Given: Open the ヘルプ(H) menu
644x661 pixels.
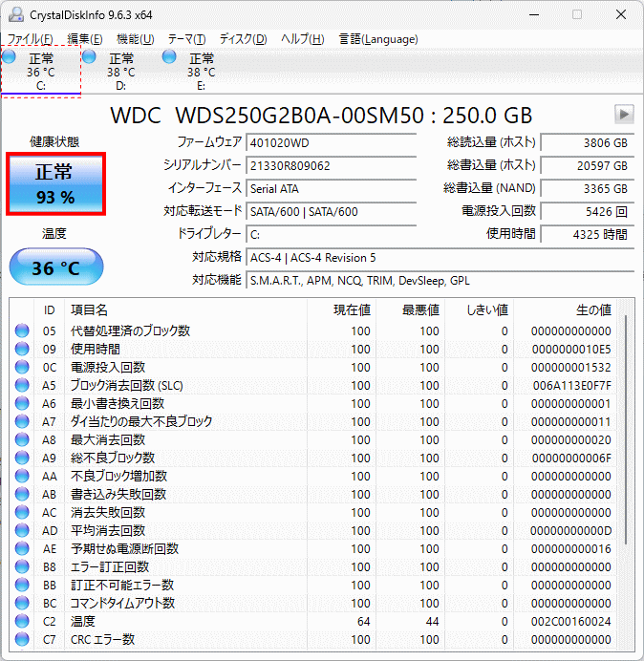Looking at the screenshot, I should point(303,39).
